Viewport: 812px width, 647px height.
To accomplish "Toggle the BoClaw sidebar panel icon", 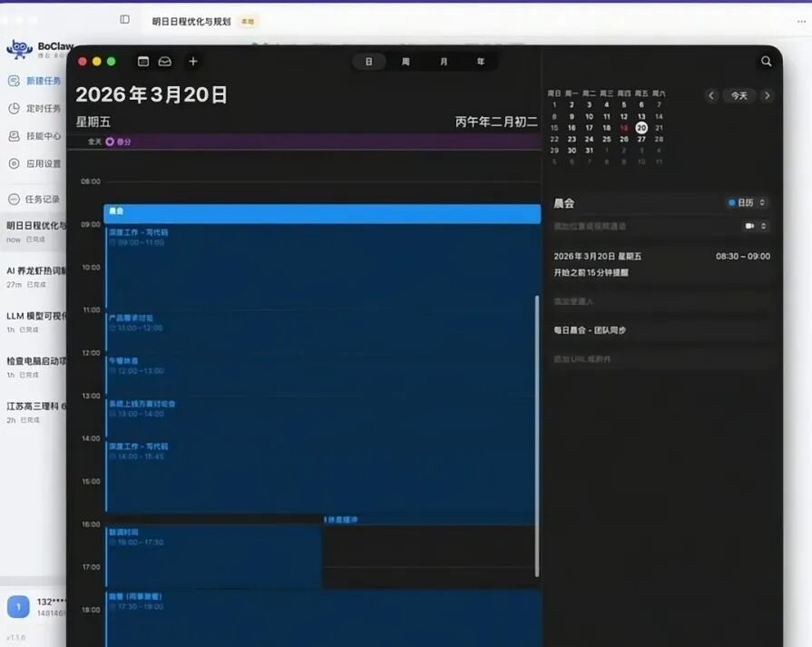I will (124, 20).
